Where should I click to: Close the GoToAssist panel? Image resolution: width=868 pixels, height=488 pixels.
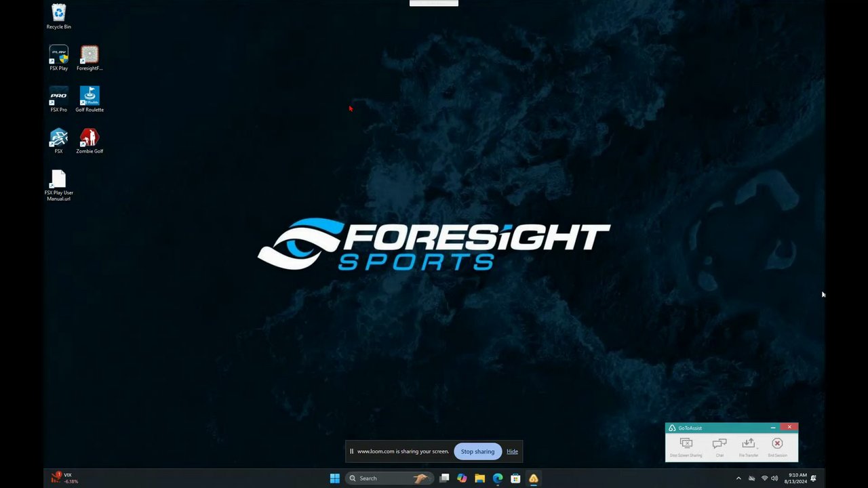coord(789,427)
